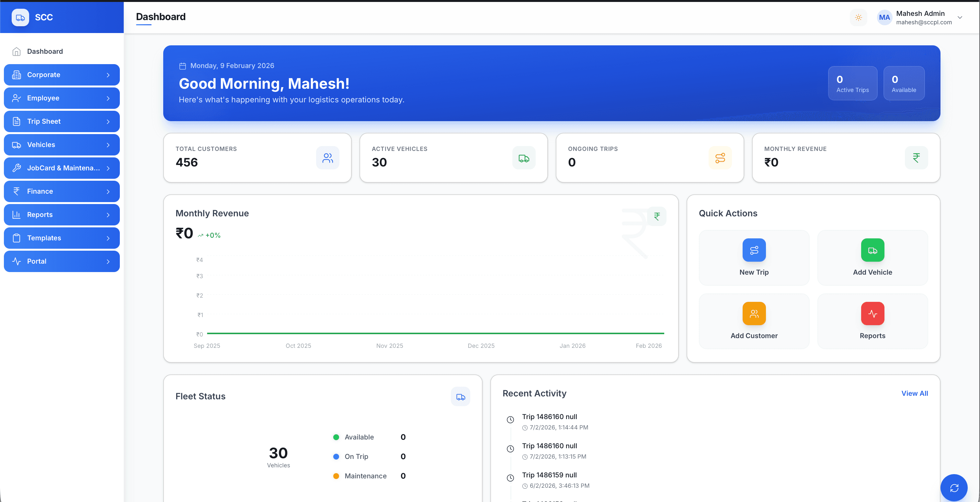Image resolution: width=980 pixels, height=502 pixels.
Task: Open the Vehicles menu item
Action: (x=62, y=145)
